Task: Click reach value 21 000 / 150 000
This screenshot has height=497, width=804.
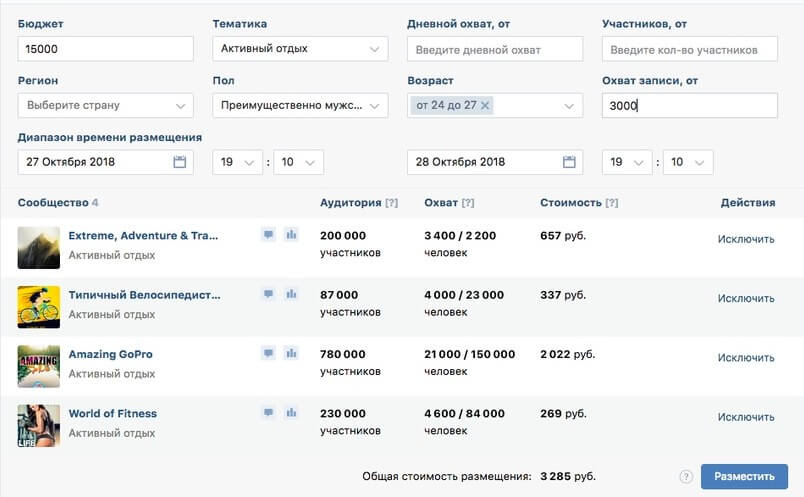Action: (470, 354)
